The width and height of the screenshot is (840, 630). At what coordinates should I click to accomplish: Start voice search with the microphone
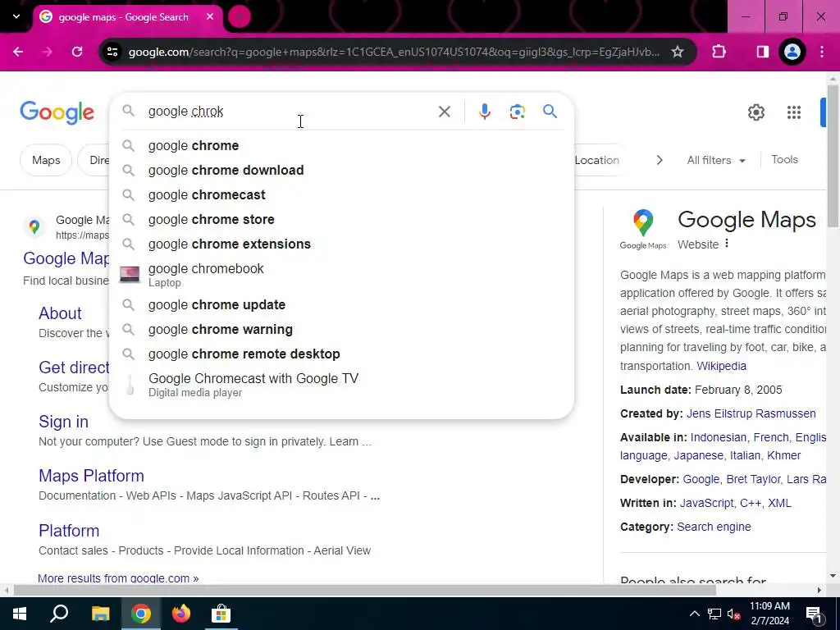click(x=484, y=112)
